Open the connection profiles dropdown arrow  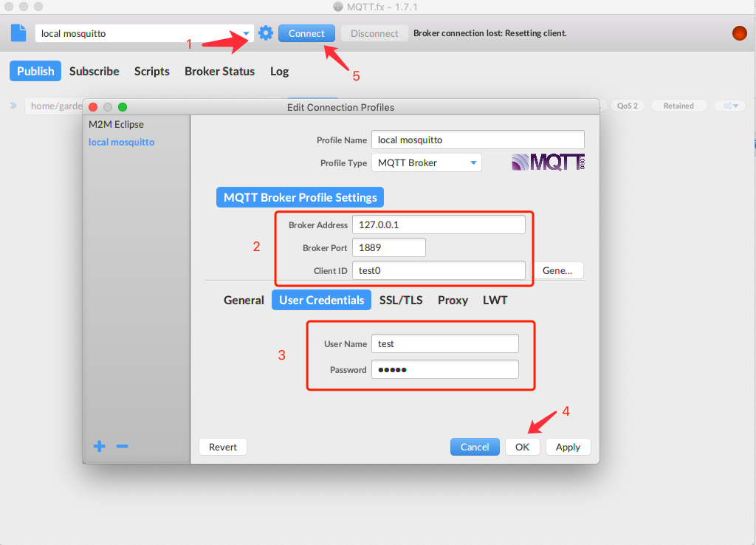244,32
